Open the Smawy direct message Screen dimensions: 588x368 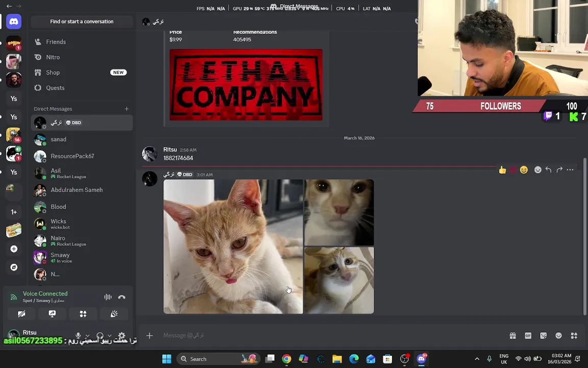82,258
